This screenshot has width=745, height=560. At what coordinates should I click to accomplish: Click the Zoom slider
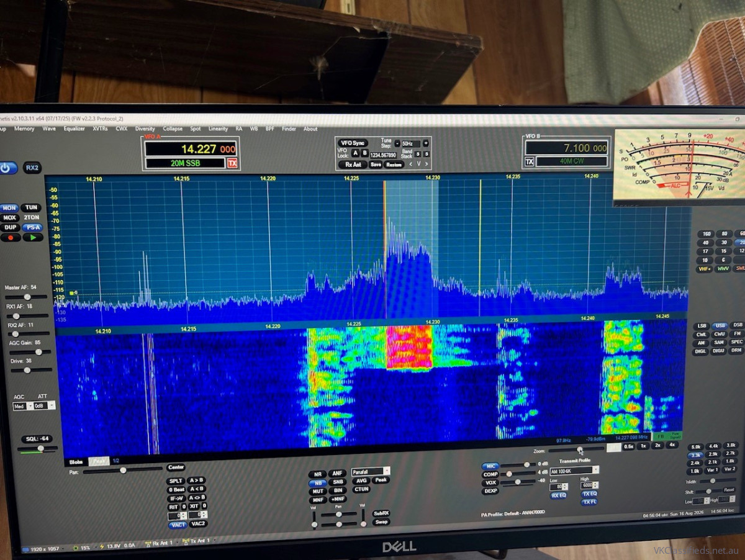pos(576,450)
